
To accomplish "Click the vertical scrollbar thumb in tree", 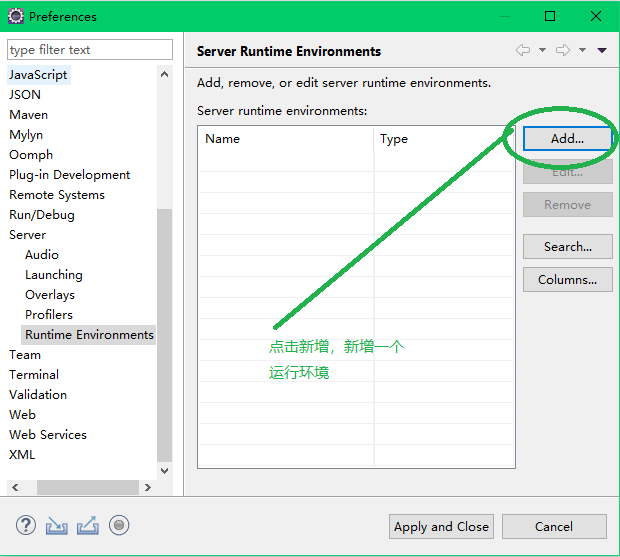I will 164,335.
